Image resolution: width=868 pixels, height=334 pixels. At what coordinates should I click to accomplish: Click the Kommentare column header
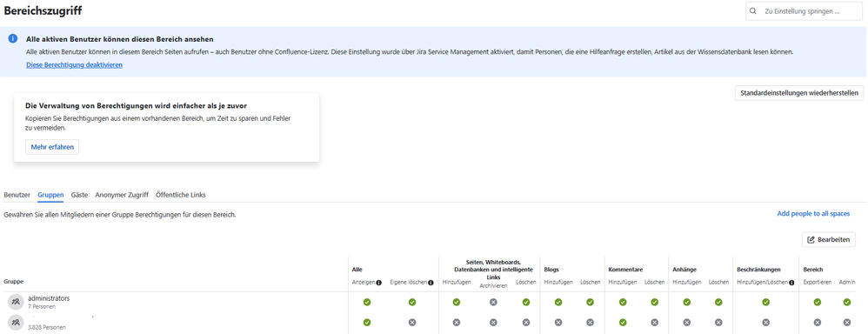click(625, 270)
